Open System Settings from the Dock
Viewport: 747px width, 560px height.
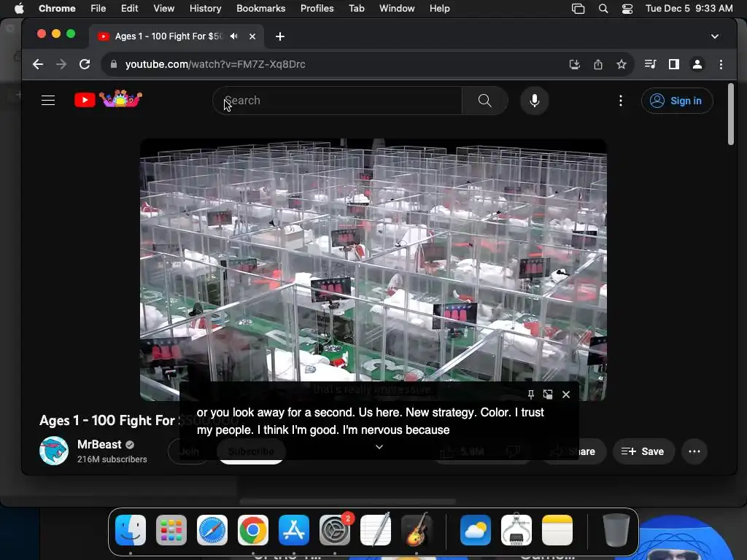335,530
